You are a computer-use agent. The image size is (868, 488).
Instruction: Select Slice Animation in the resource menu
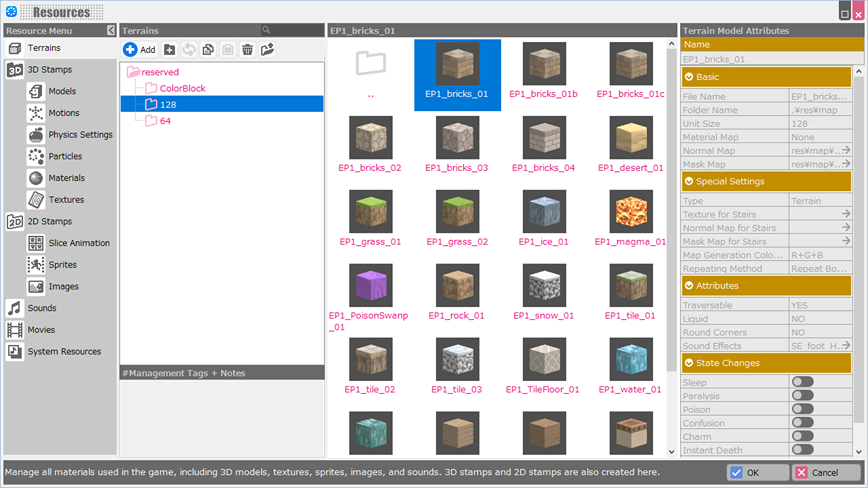point(79,243)
